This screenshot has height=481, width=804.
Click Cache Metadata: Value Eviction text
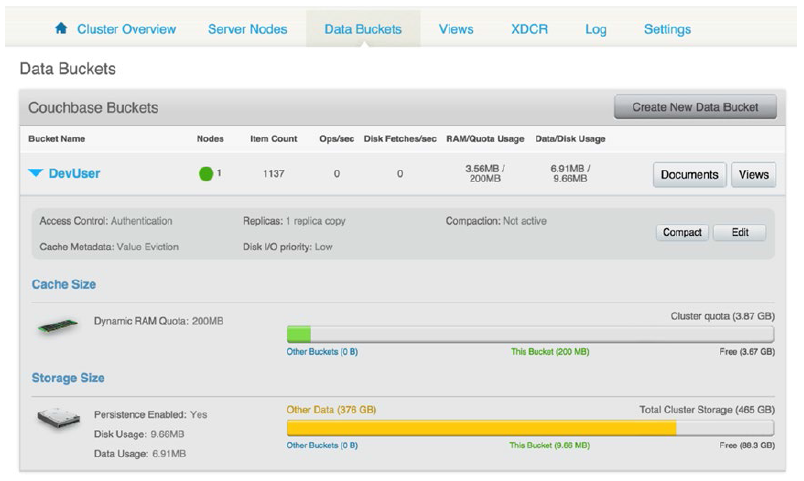pos(109,247)
